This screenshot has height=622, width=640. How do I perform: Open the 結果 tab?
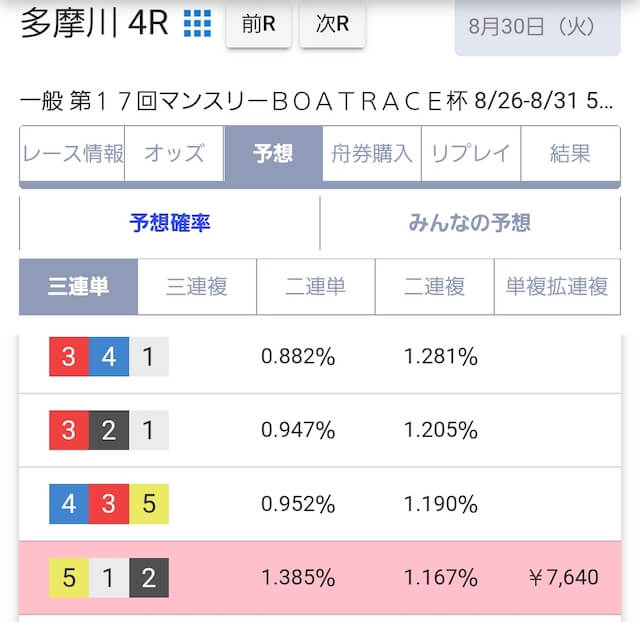pyautogui.click(x=571, y=153)
